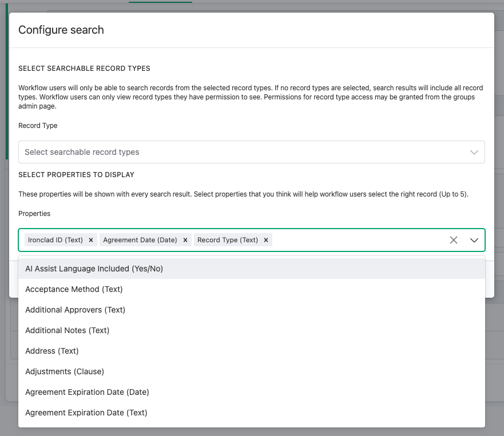Click the Record Type (Text) chip label
Viewport: 504px width, 436px height.
[228, 240]
